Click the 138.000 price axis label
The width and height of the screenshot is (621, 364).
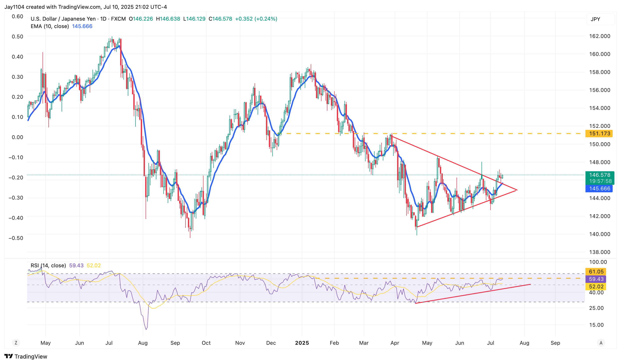click(x=599, y=252)
